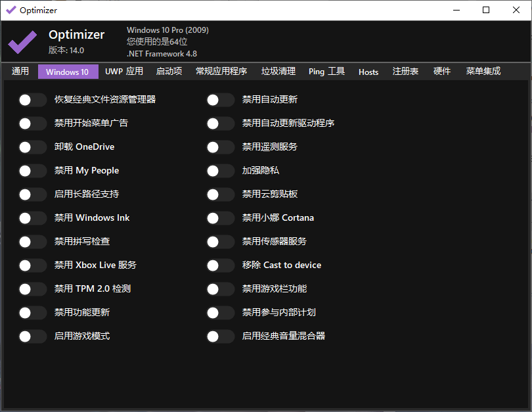Toggle 禁用自动更新 switch
Viewport: 532px width, 412px height.
pyautogui.click(x=221, y=100)
